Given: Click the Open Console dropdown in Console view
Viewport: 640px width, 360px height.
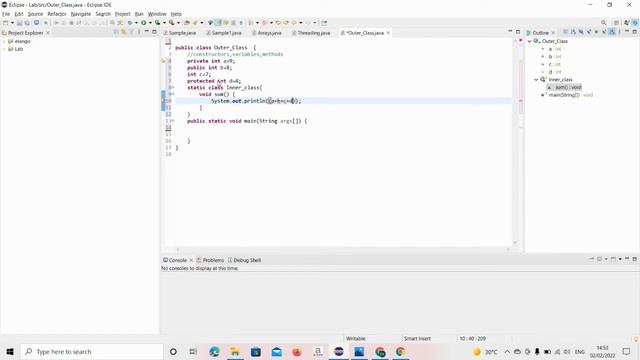Looking at the screenshot, I should [620, 259].
